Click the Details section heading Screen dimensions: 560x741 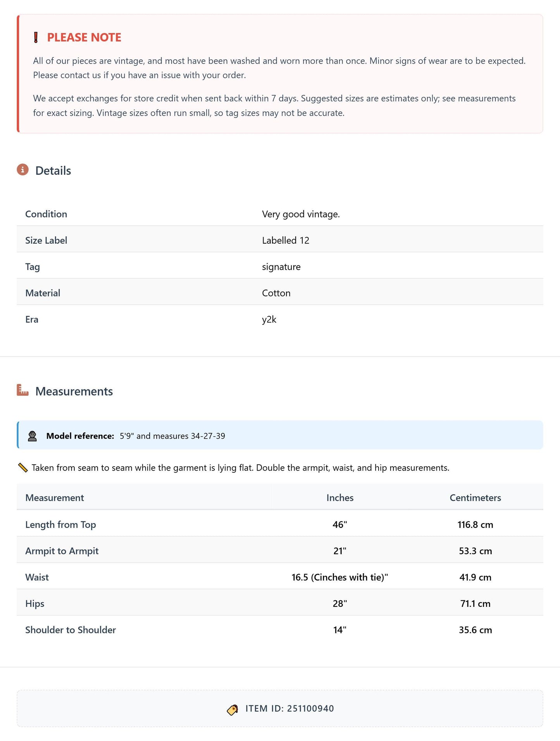click(53, 171)
